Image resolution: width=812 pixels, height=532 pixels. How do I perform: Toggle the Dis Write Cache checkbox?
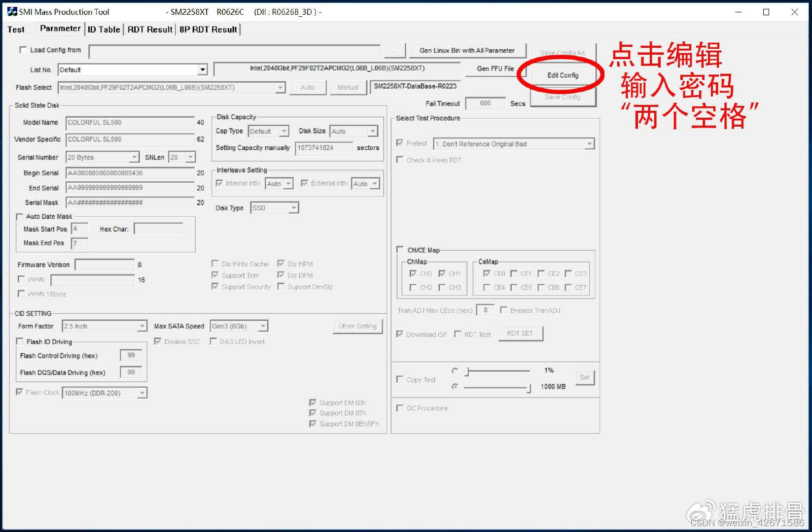215,264
